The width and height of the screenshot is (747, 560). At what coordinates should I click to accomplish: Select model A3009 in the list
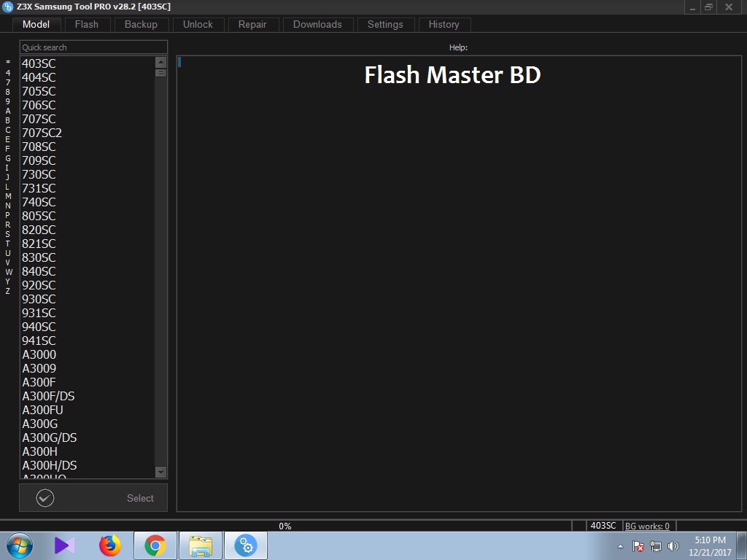click(88, 368)
